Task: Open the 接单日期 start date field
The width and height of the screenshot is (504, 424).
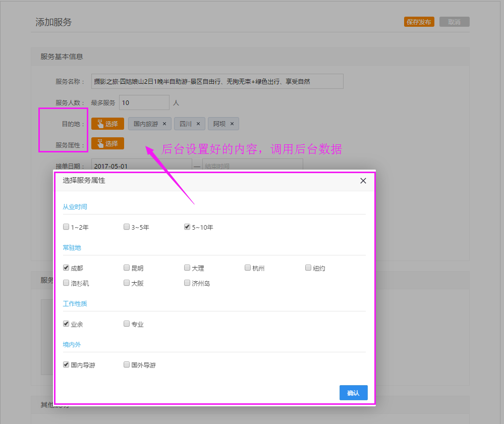Action: click(x=141, y=166)
